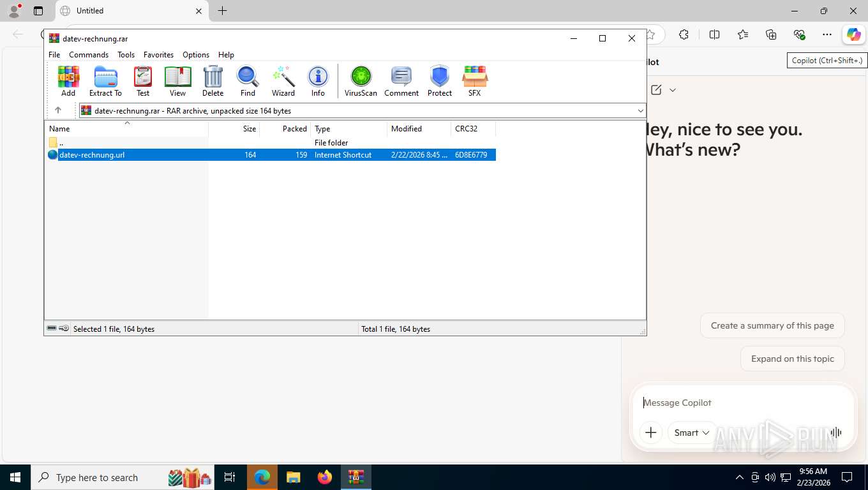Click the drive icon in WinRAR status bar

coord(52,329)
